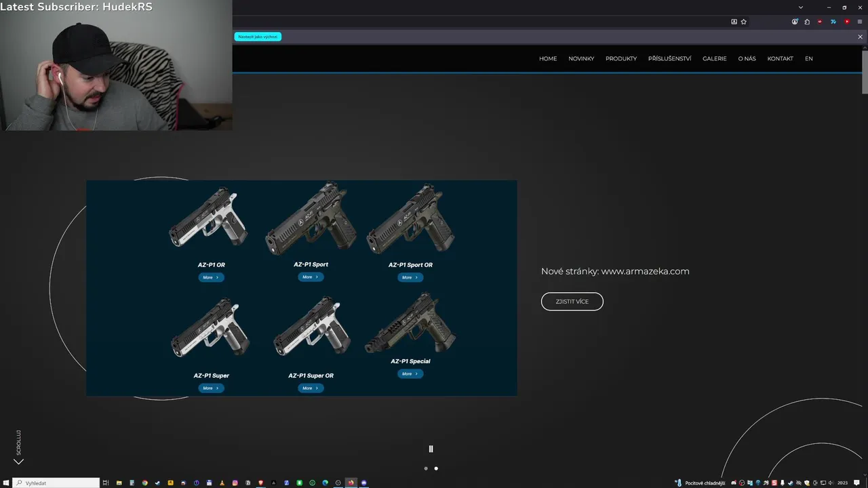Open File Explorer from the taskbar

pos(119,483)
